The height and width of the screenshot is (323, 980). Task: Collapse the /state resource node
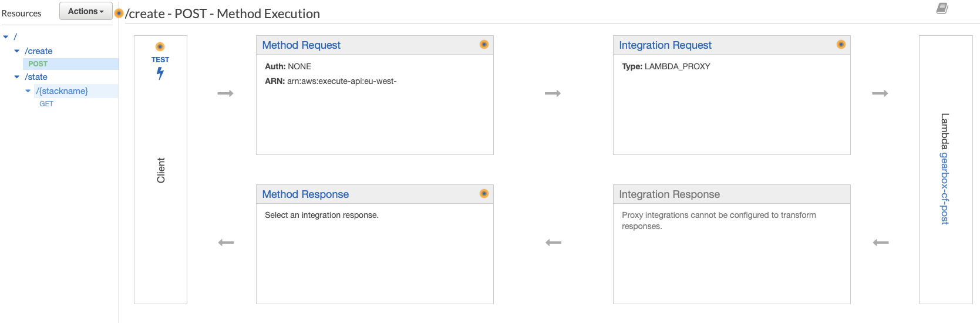point(17,77)
